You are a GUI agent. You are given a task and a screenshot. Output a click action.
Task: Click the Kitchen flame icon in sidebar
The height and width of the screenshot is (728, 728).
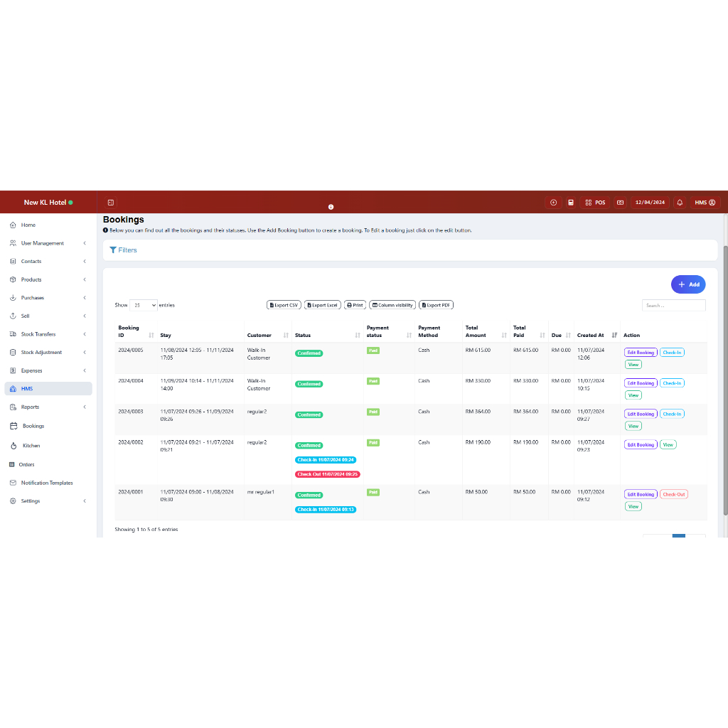pos(14,446)
